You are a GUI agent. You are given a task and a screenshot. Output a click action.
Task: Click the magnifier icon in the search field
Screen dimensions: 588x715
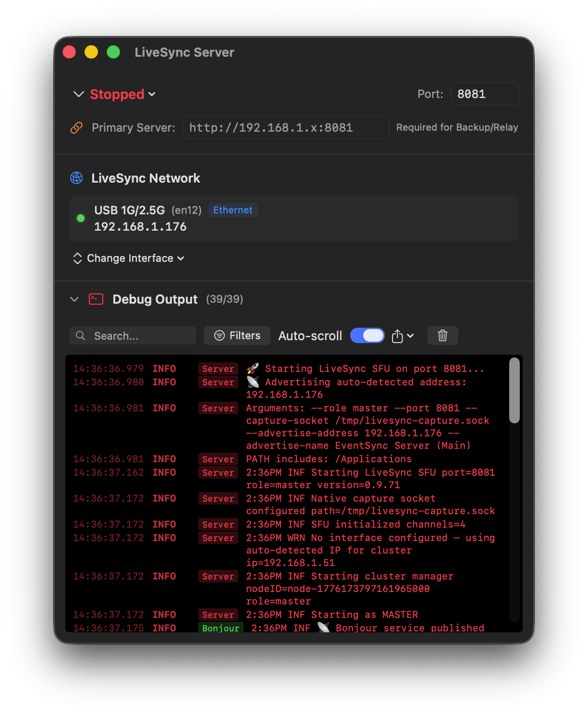81,336
